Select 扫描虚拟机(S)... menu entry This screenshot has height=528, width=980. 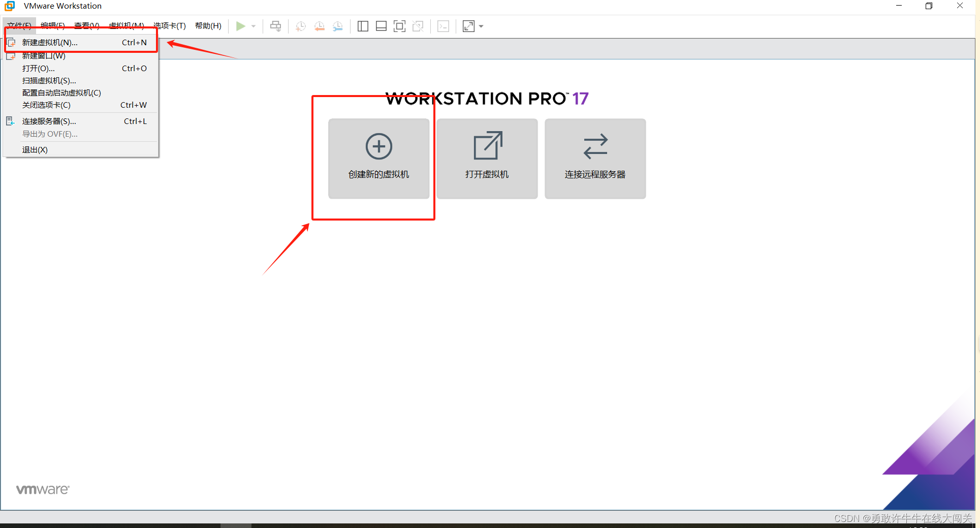click(81, 81)
